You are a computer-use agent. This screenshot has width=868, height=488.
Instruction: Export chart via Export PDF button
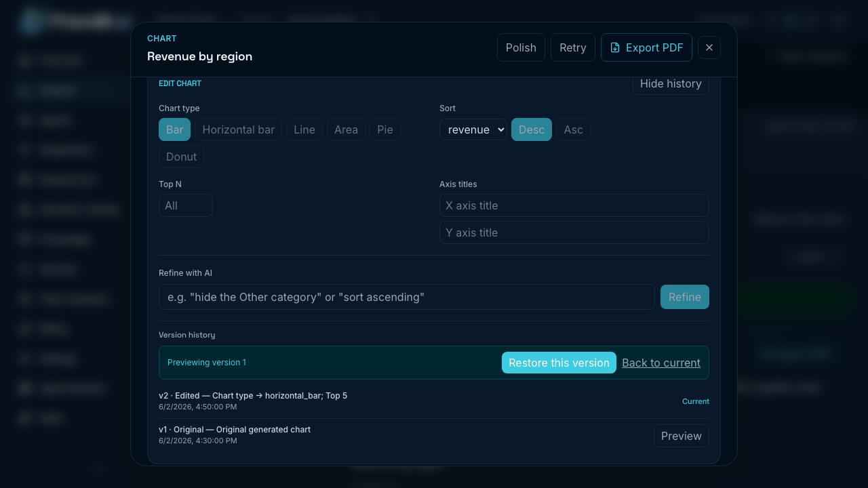point(646,47)
